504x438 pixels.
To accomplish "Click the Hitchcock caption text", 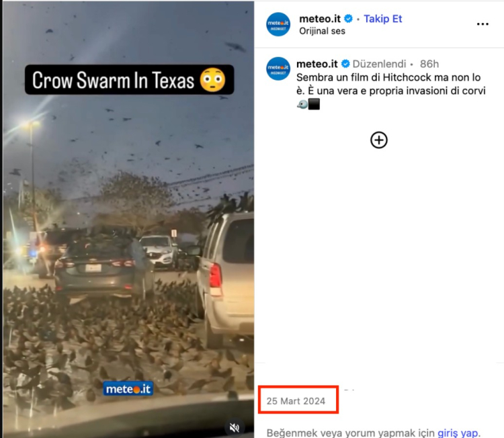I will tap(390, 84).
